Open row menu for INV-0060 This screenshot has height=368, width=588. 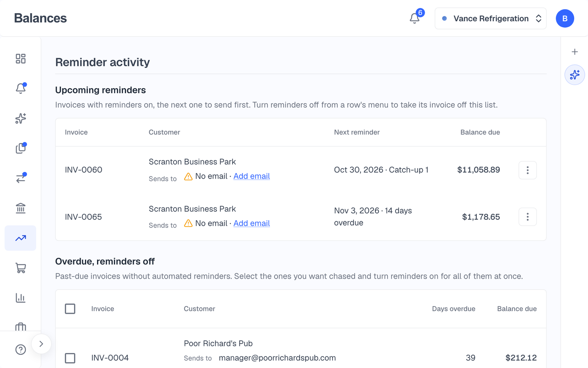click(527, 170)
